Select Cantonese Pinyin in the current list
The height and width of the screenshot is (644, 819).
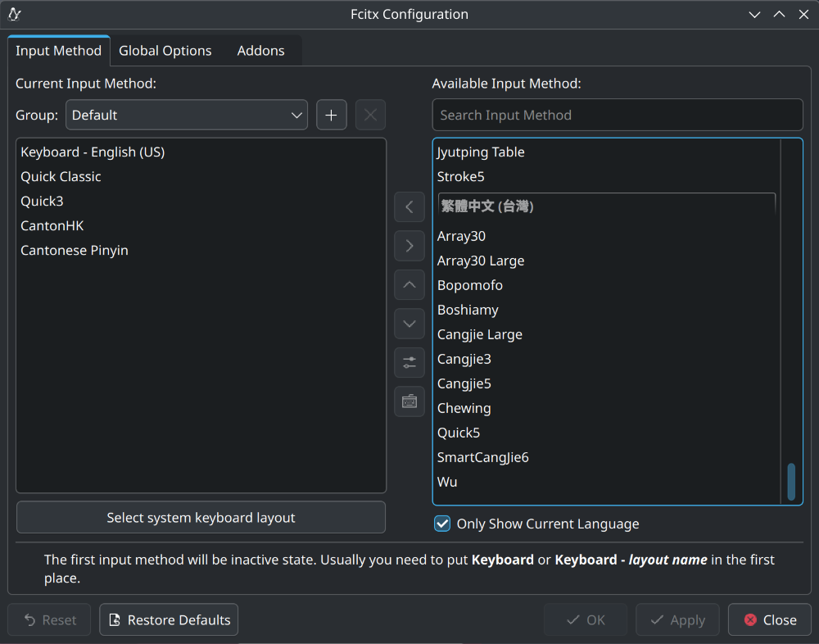(75, 251)
